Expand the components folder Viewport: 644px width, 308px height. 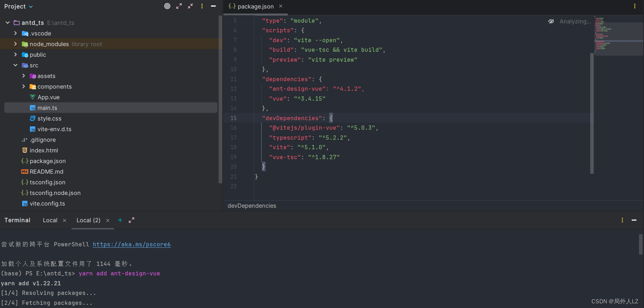point(23,86)
